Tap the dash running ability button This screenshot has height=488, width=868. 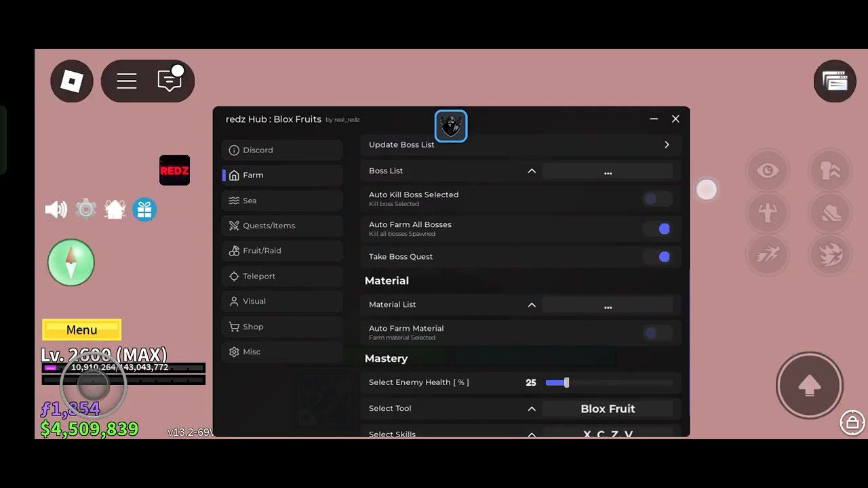tap(768, 255)
